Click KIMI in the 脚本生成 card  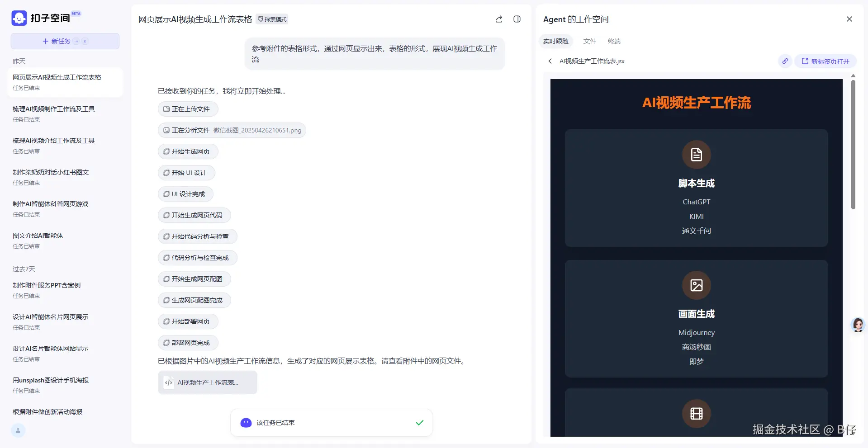point(696,216)
